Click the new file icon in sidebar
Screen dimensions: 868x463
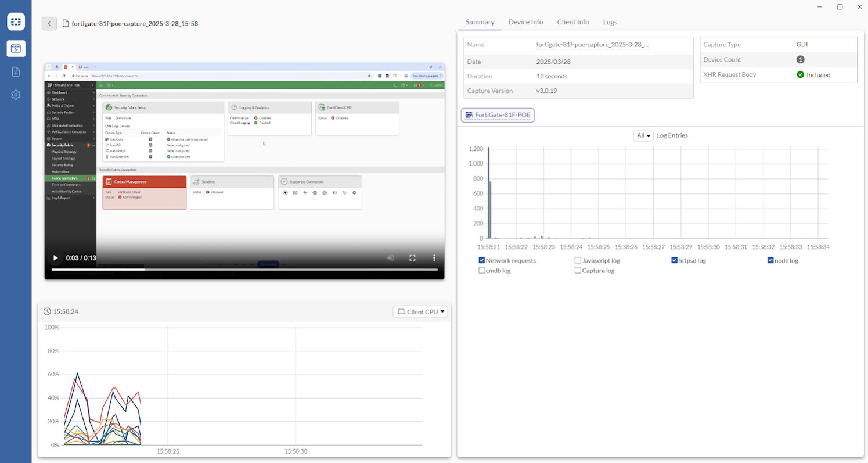(x=16, y=71)
